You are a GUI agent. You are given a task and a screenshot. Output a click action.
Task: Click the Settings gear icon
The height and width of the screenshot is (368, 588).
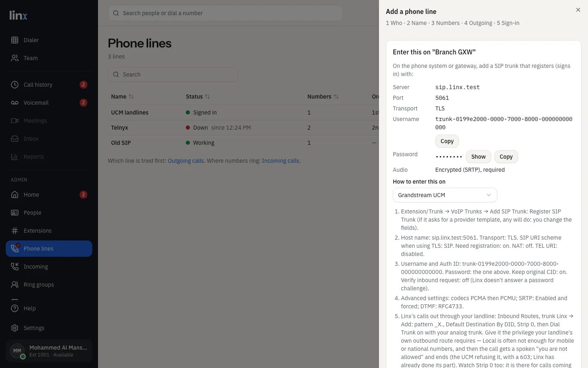(15, 328)
